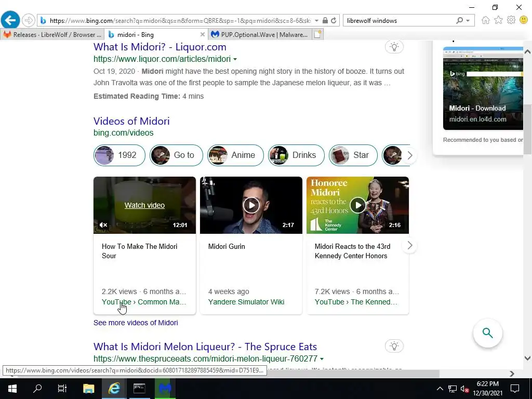The width and height of the screenshot is (532, 399).
Task: Select the 'Star' video filter chip
Action: (353, 155)
